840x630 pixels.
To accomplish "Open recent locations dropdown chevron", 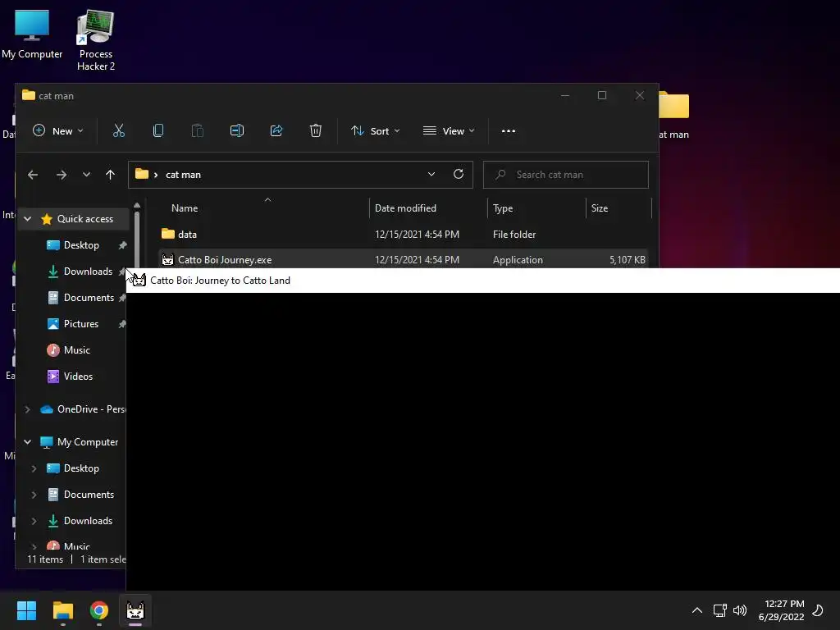I will pos(86,175).
